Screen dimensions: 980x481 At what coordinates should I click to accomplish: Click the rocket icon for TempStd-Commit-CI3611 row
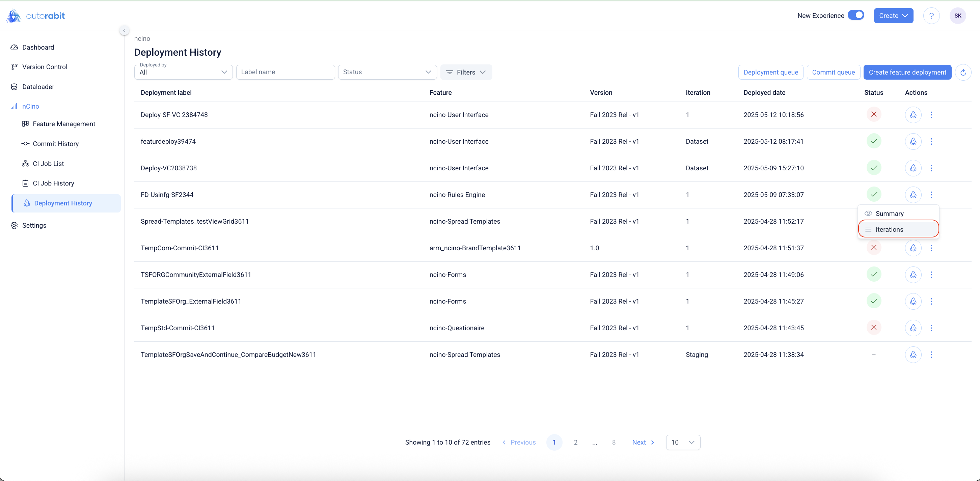coord(913,328)
